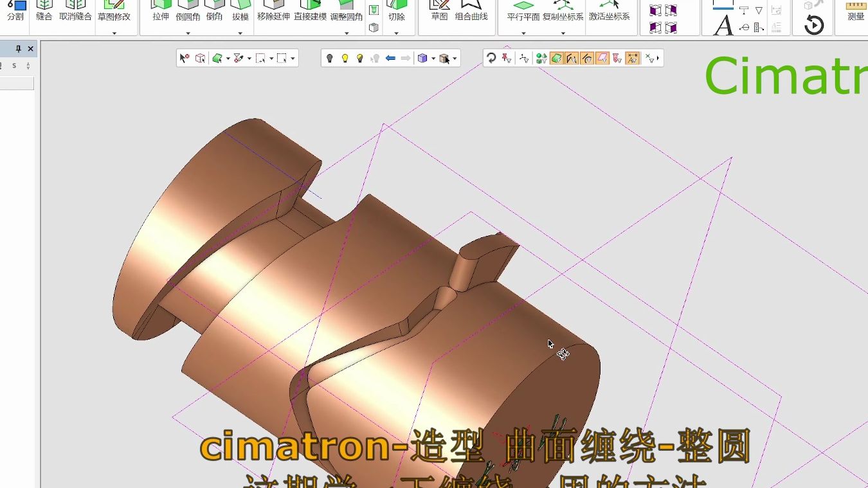
Task: Click the circular replay arrow icon
Action: [814, 25]
